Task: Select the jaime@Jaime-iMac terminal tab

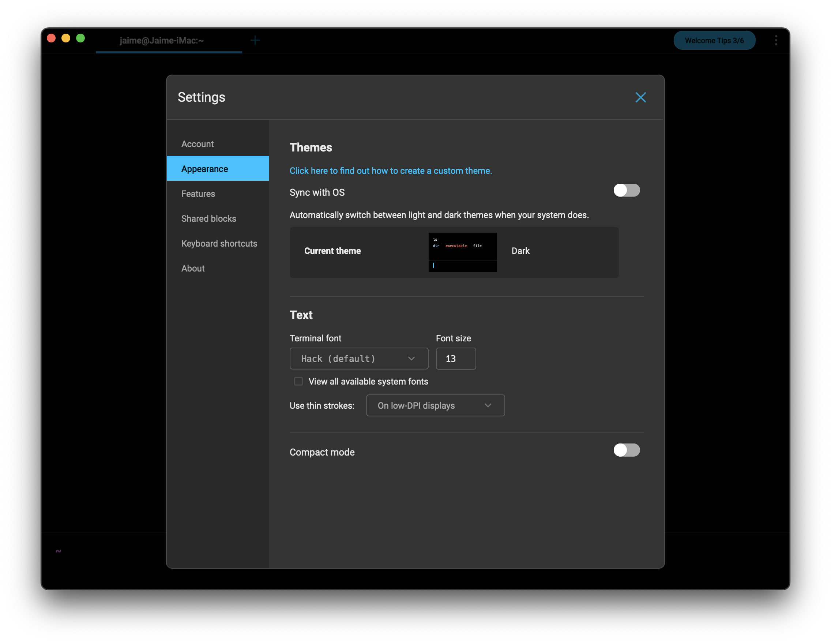Action: 162,40
